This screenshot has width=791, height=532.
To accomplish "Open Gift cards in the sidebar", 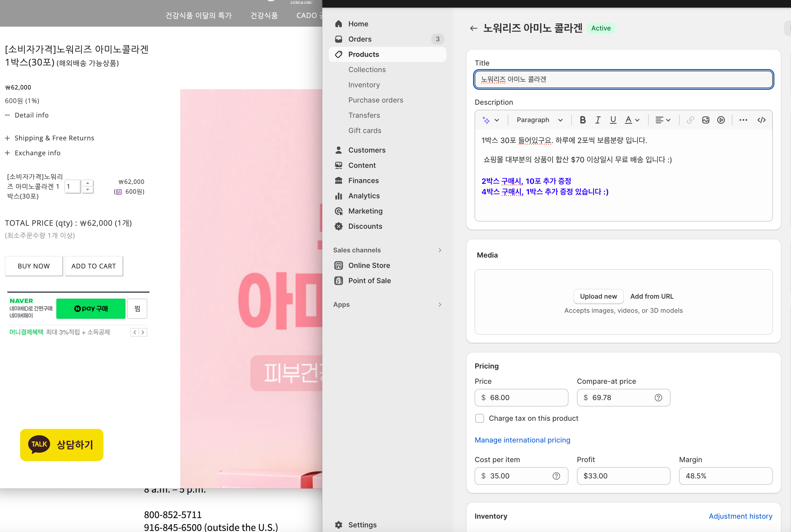I will click(x=365, y=131).
